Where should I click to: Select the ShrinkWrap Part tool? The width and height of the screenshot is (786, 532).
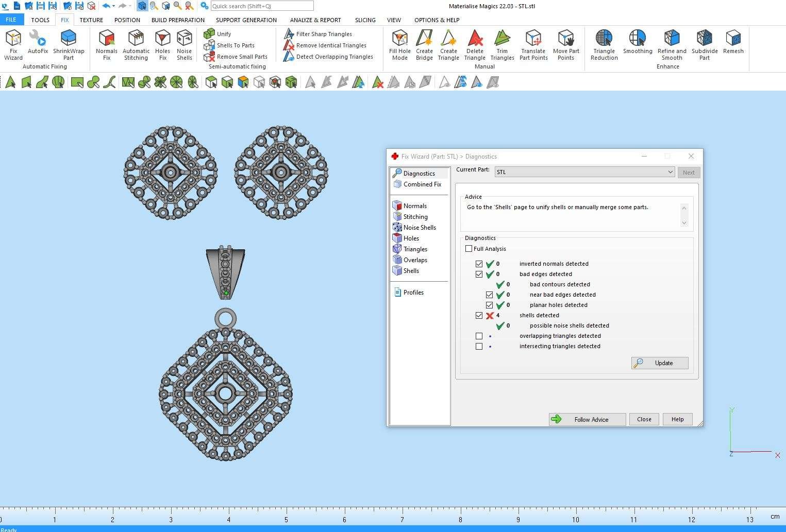[x=69, y=44]
